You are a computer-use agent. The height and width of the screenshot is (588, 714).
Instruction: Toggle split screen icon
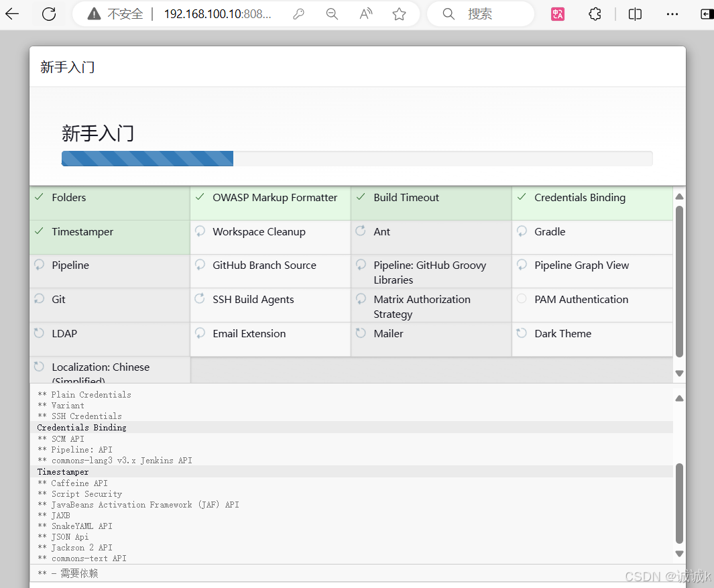click(635, 14)
